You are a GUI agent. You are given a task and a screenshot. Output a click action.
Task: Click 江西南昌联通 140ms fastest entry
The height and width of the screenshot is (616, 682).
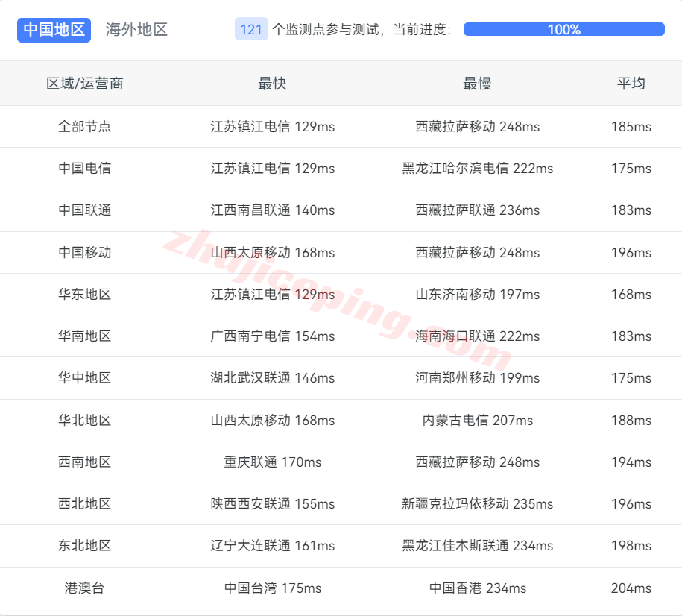272,210
